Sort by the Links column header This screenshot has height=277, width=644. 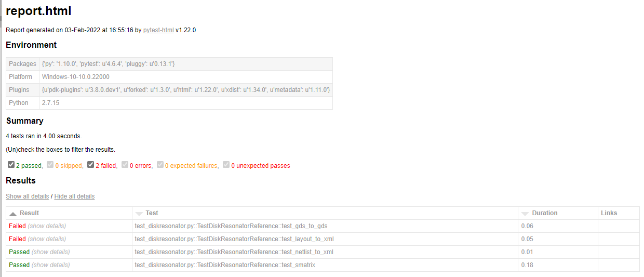pos(609,213)
